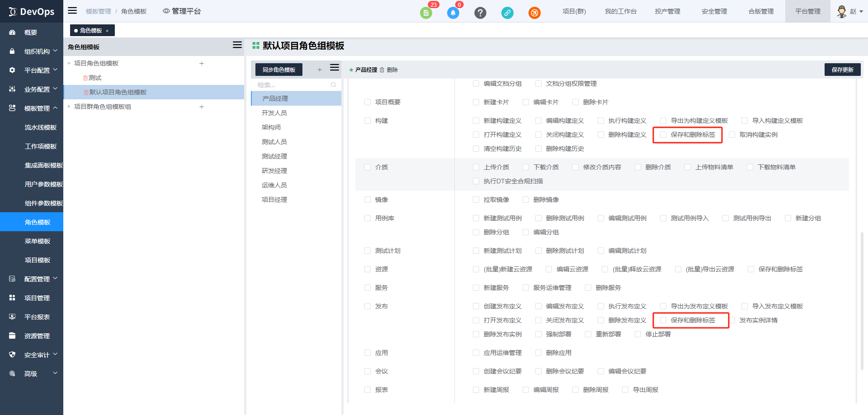Click the orange circular icon in header
Viewport: 868px width, 415px height.
point(534,13)
